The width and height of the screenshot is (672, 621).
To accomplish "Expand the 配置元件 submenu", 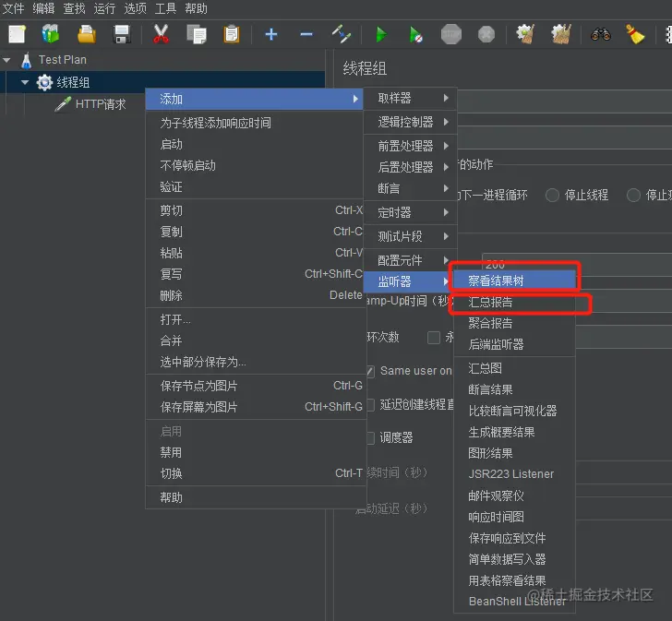I will pos(410,260).
